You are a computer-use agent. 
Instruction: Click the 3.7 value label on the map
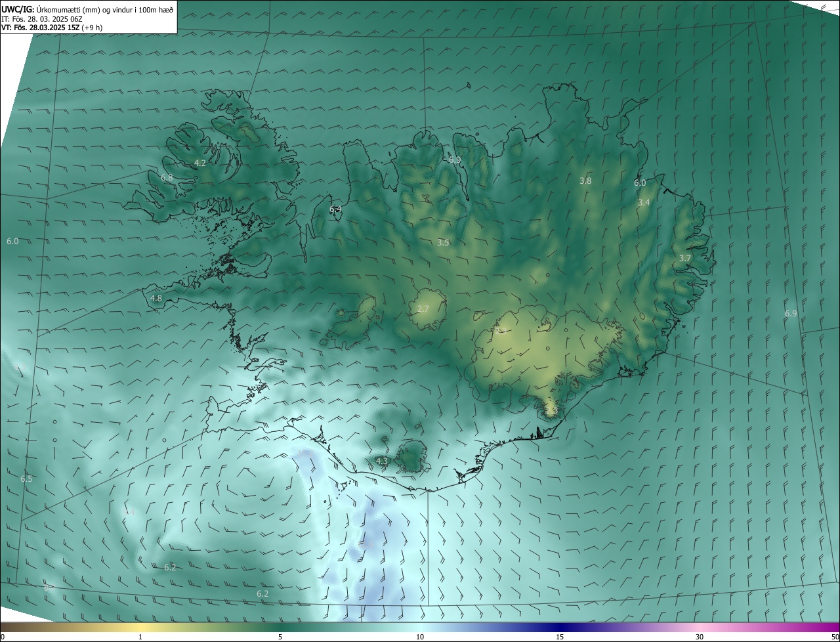pos(685,259)
